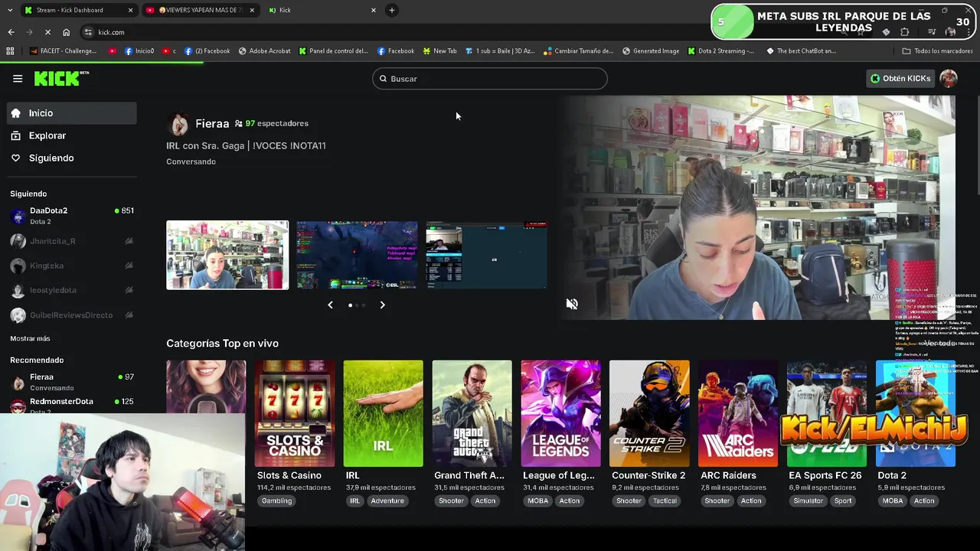
Task: Expand the list with Mostrar más
Action: click(x=30, y=338)
